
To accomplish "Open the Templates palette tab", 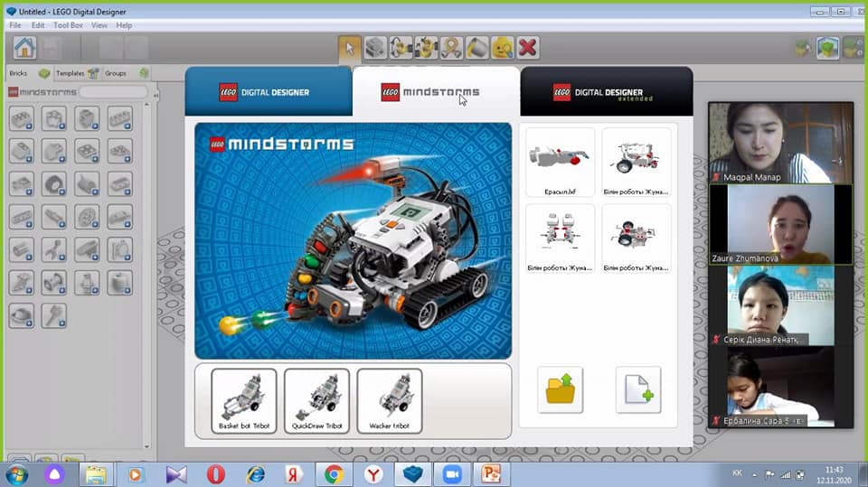I will pyautogui.click(x=69, y=73).
